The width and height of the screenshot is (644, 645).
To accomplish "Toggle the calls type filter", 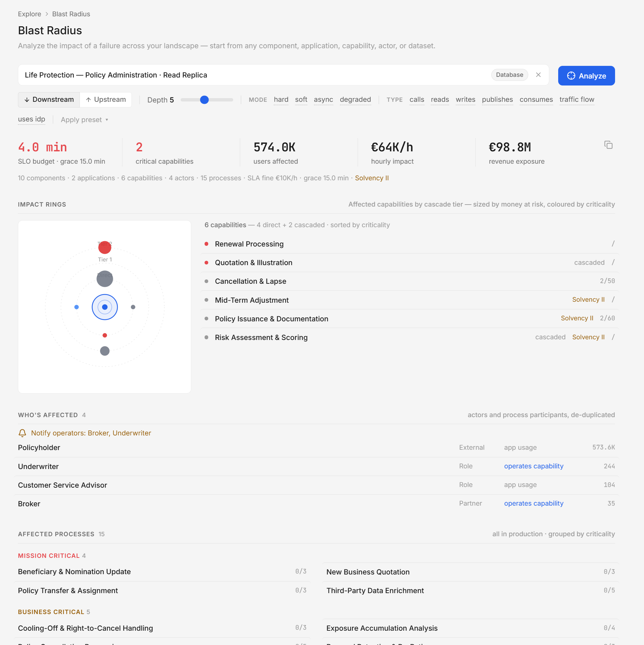I will pos(417,99).
